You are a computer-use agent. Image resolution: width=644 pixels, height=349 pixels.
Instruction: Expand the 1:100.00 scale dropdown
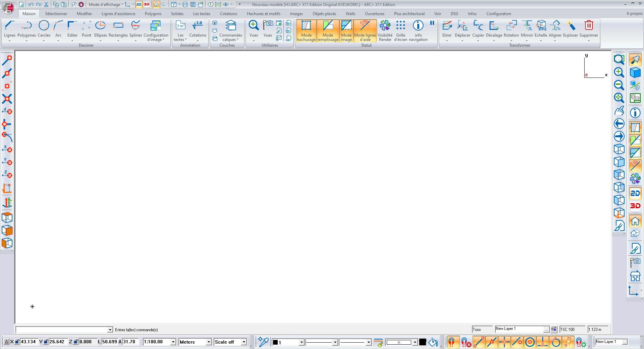[173, 342]
